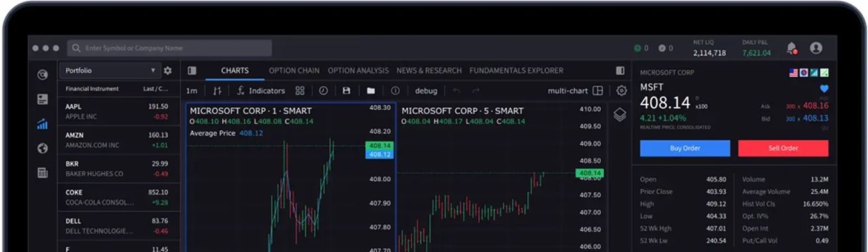The height and width of the screenshot is (252, 868).
Task: Open notifications bell
Action: 791,48
